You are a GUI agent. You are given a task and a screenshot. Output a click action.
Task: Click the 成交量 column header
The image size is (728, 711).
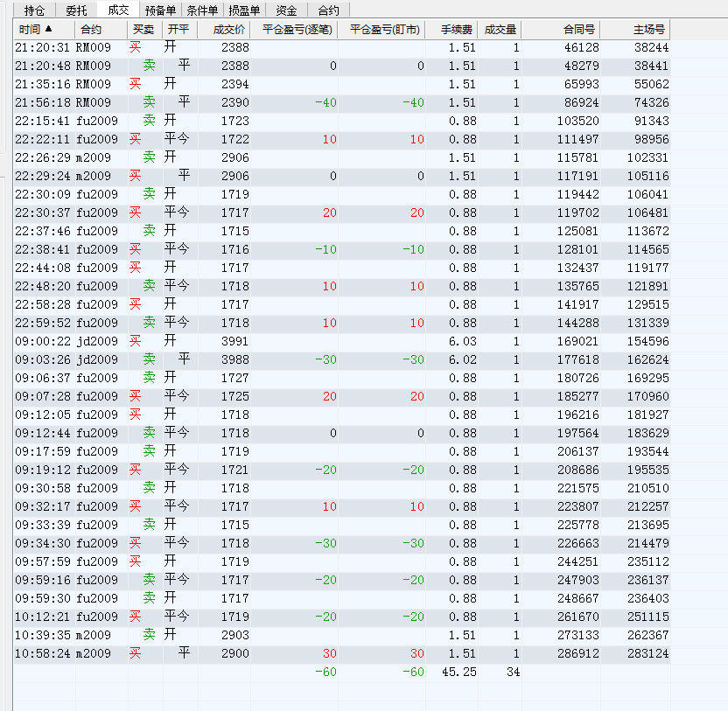pos(500,30)
